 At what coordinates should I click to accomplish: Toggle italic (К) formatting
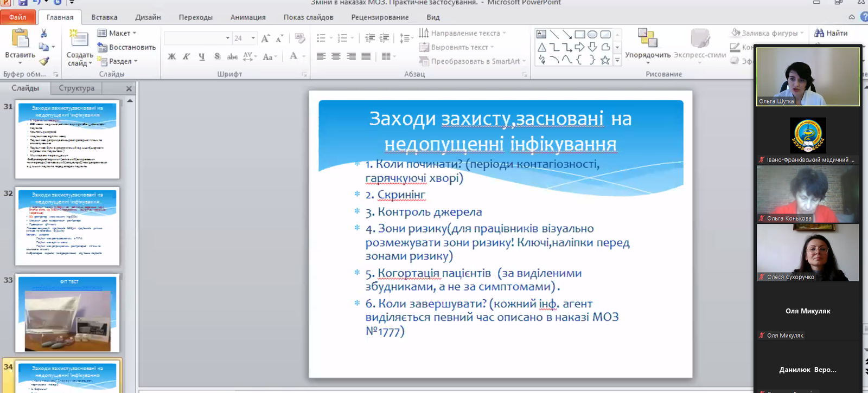click(x=186, y=56)
